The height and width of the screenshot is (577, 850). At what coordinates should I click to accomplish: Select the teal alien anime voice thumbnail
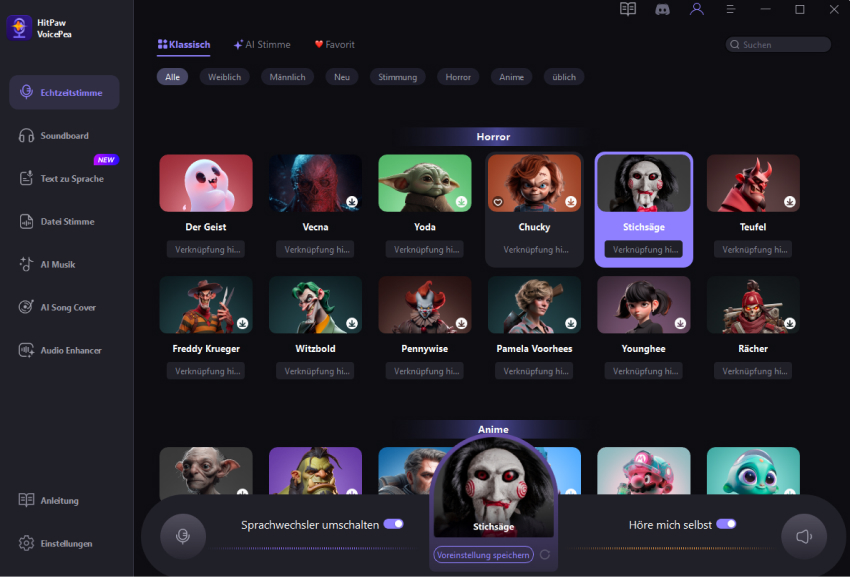click(753, 471)
